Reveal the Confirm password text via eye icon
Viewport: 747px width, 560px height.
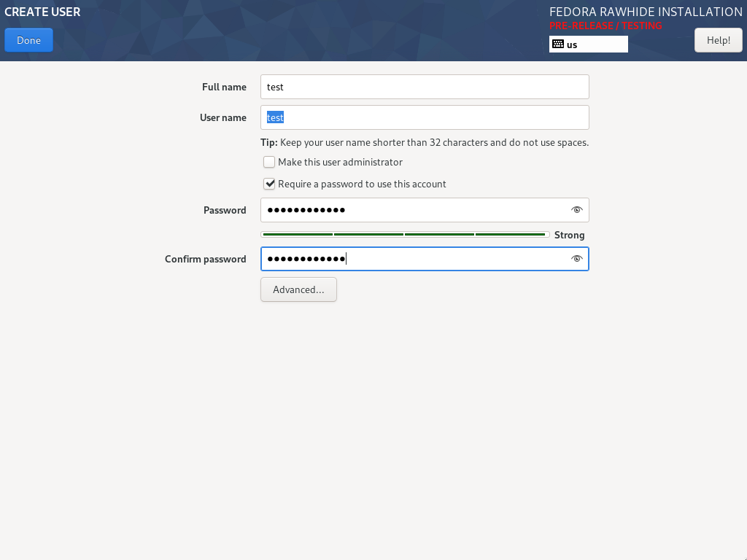coord(576,259)
